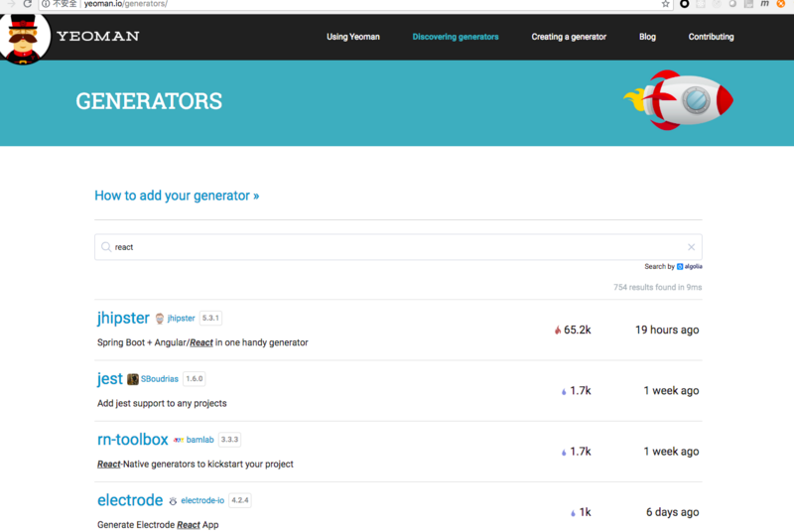
Task: Click the 4.2.4 version badge
Action: (240, 500)
